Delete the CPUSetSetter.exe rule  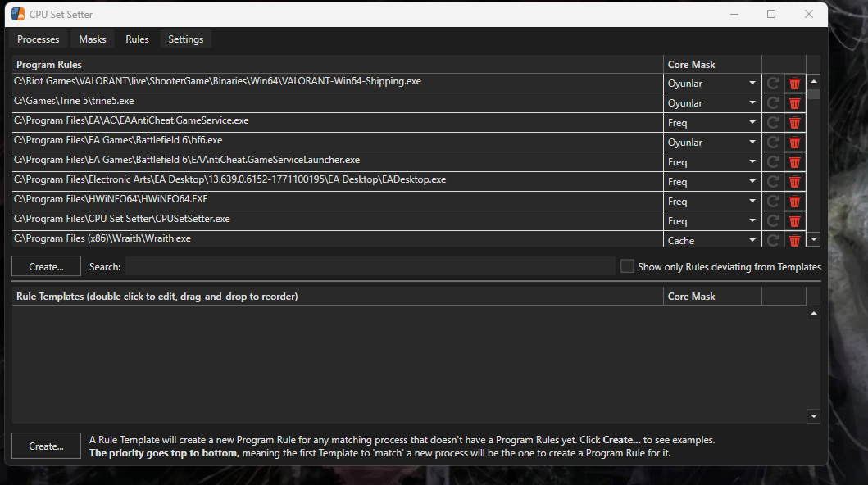point(794,220)
